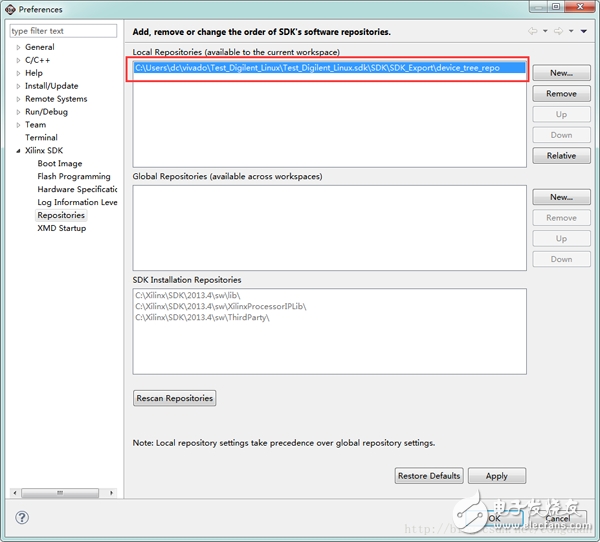The image size is (600, 542).
Task: Click New button for Local Repositories
Action: coord(561,73)
